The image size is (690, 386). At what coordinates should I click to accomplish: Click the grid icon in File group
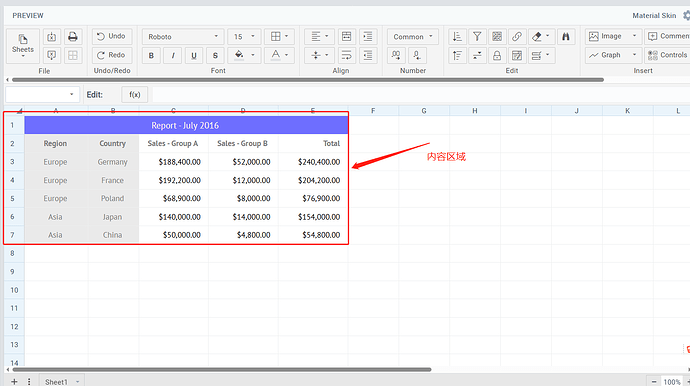pos(73,55)
